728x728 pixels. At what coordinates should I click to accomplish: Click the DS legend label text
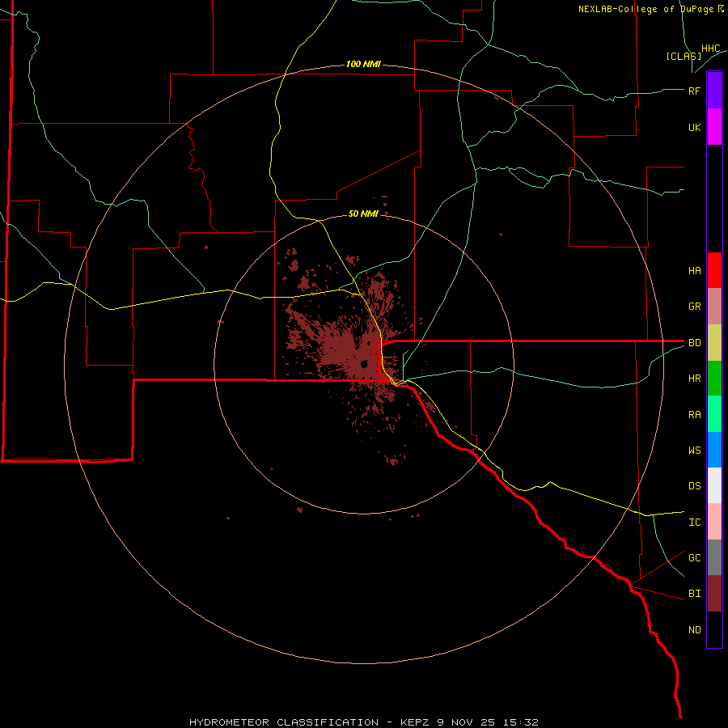click(x=694, y=486)
